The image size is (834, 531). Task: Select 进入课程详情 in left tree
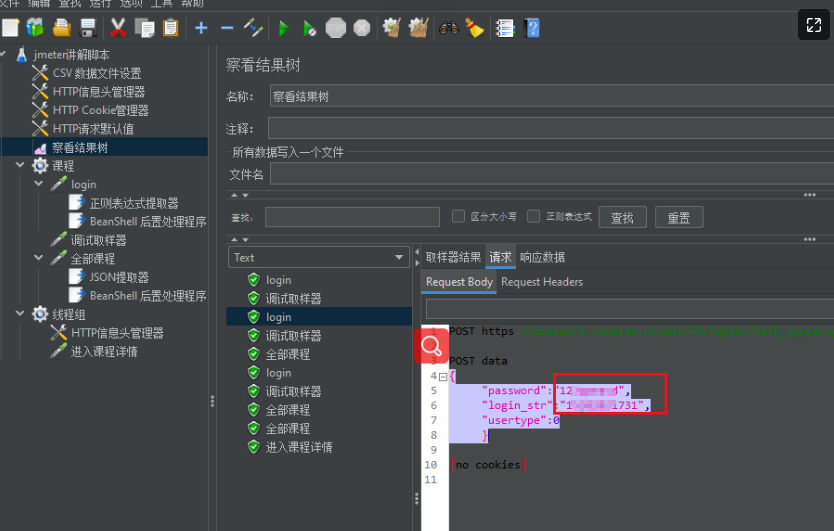click(x=104, y=351)
